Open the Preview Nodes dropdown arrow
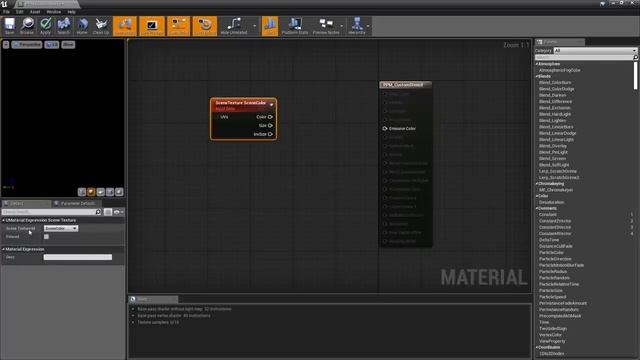 point(342,26)
